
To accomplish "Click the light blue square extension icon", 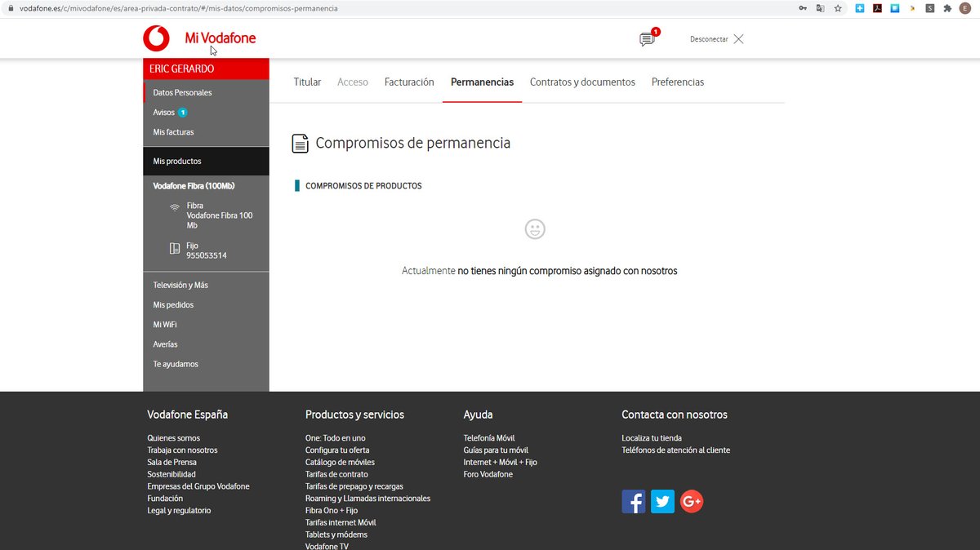I will [895, 8].
